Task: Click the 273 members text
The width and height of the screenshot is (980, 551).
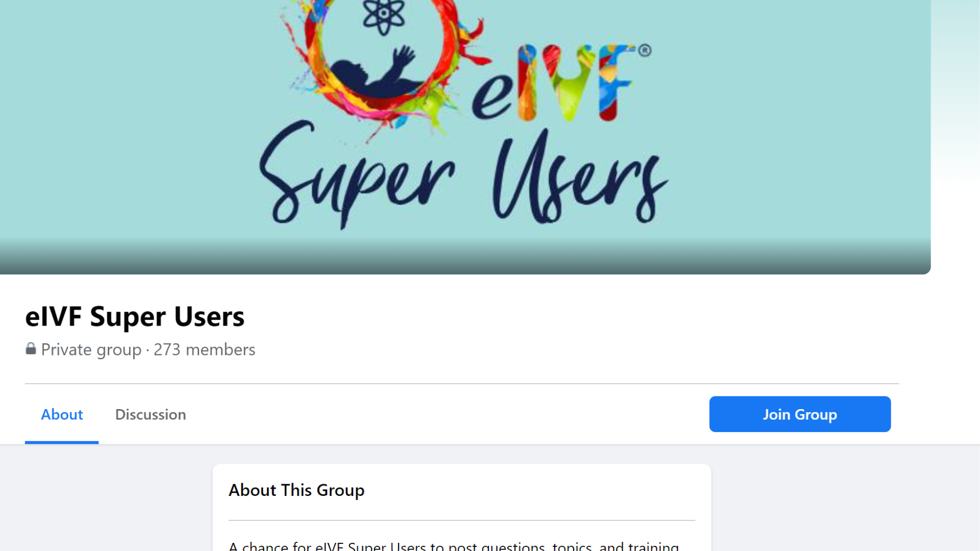Action: point(204,349)
